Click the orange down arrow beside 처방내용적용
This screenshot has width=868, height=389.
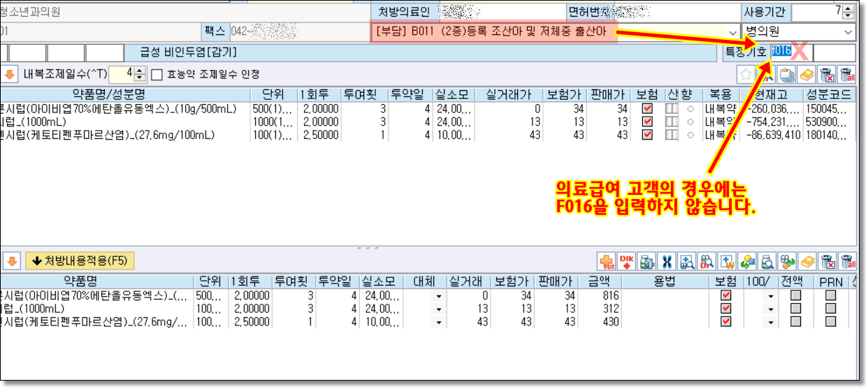click(11, 261)
